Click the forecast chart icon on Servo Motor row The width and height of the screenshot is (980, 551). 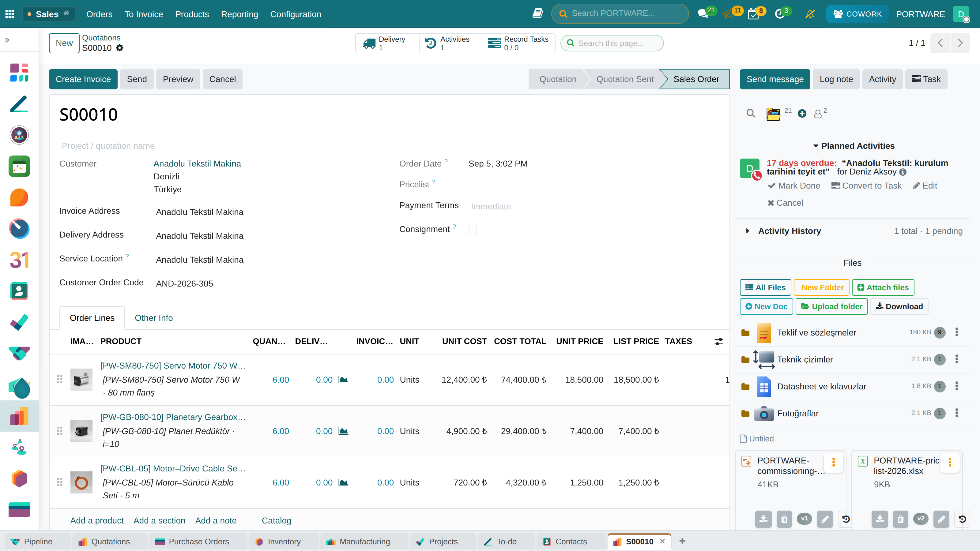(343, 380)
